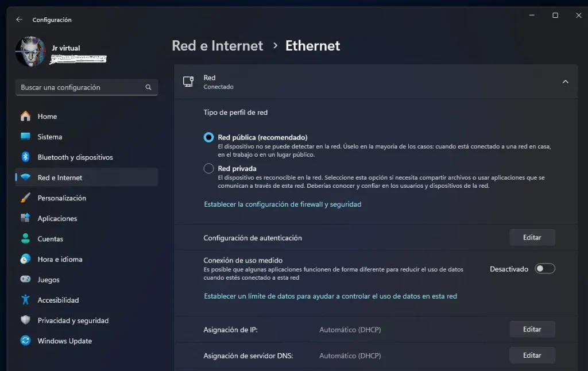Screen dimensions: 588x371
Task: Enable Conexión de uso medido toggle
Action: (x=544, y=268)
